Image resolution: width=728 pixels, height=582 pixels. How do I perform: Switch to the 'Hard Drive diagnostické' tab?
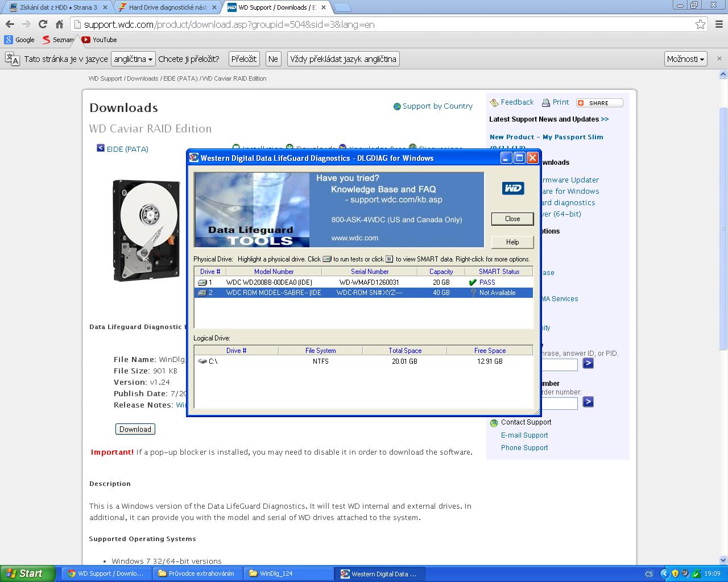tap(167, 7)
